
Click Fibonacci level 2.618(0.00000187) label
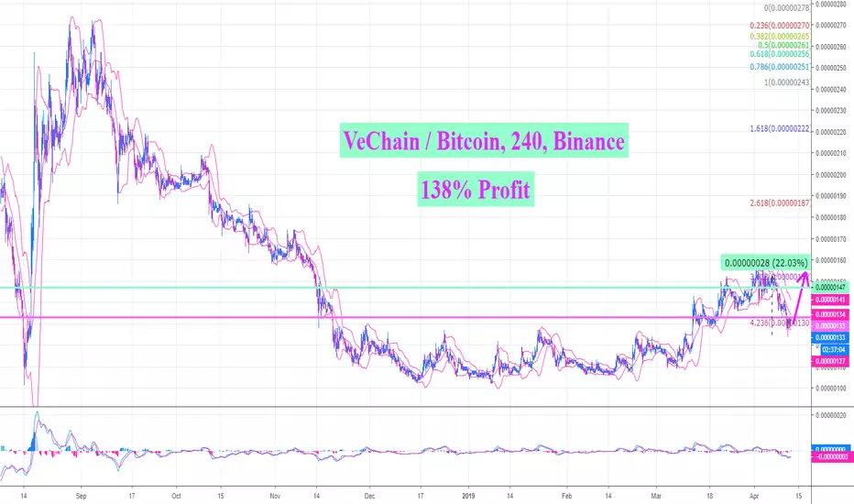coord(780,203)
